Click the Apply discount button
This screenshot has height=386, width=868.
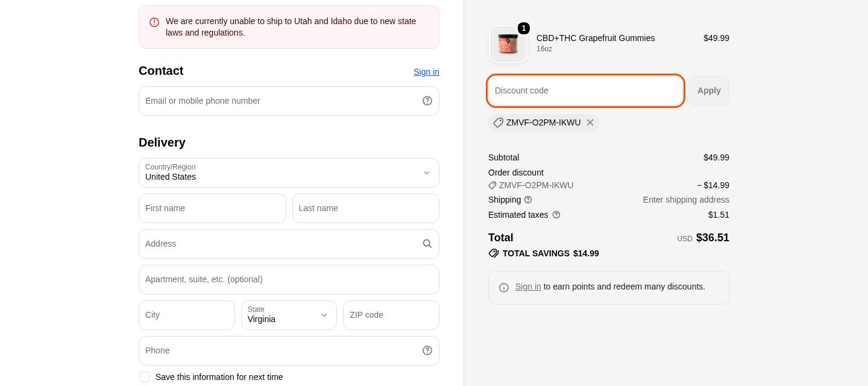(709, 90)
